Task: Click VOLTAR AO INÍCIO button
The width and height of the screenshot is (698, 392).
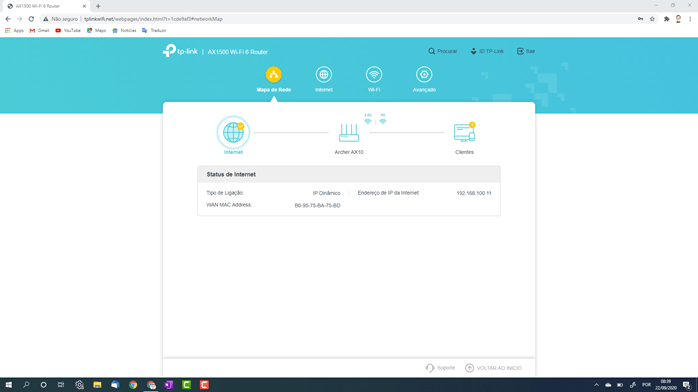Action: pyautogui.click(x=494, y=368)
